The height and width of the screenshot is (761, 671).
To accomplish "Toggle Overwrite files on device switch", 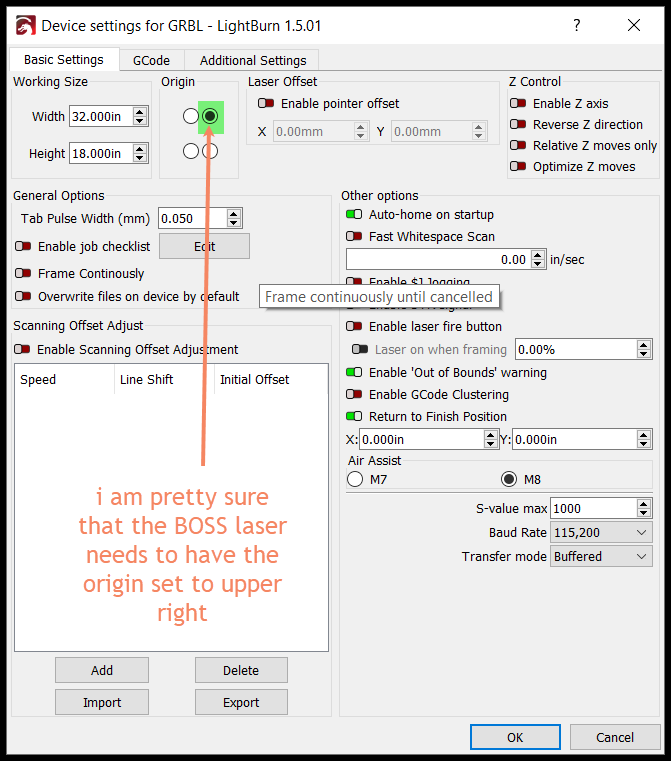I will pos(23,296).
